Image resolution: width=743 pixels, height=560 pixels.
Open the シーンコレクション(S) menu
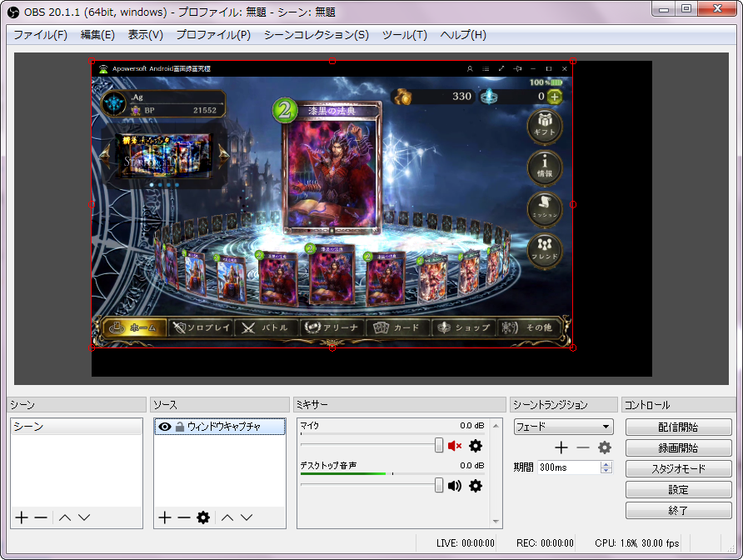click(316, 35)
